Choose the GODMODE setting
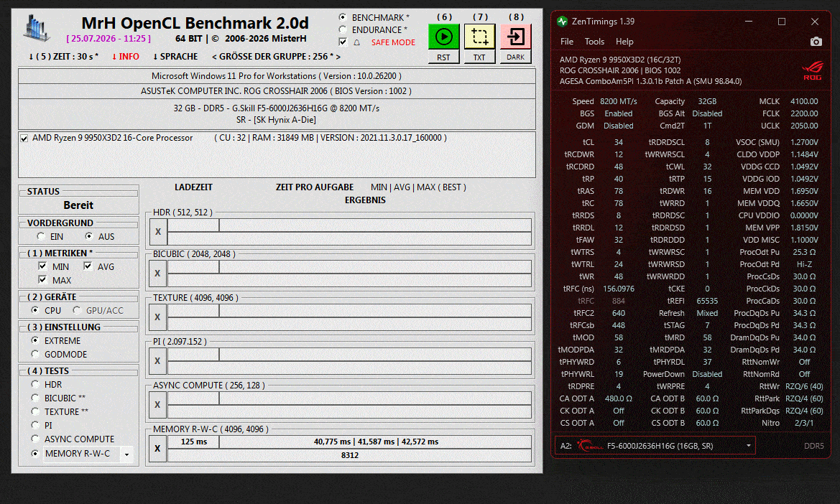The width and height of the screenshot is (840, 504). click(34, 354)
